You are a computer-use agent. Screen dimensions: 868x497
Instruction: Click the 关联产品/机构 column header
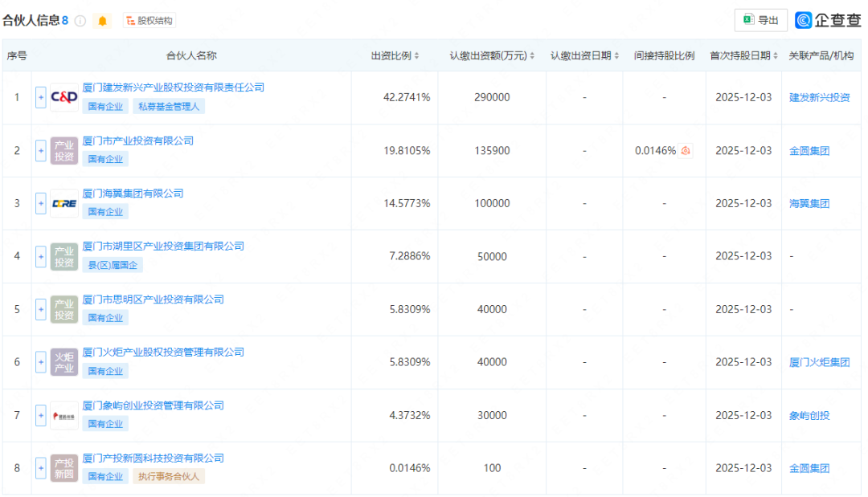821,56
